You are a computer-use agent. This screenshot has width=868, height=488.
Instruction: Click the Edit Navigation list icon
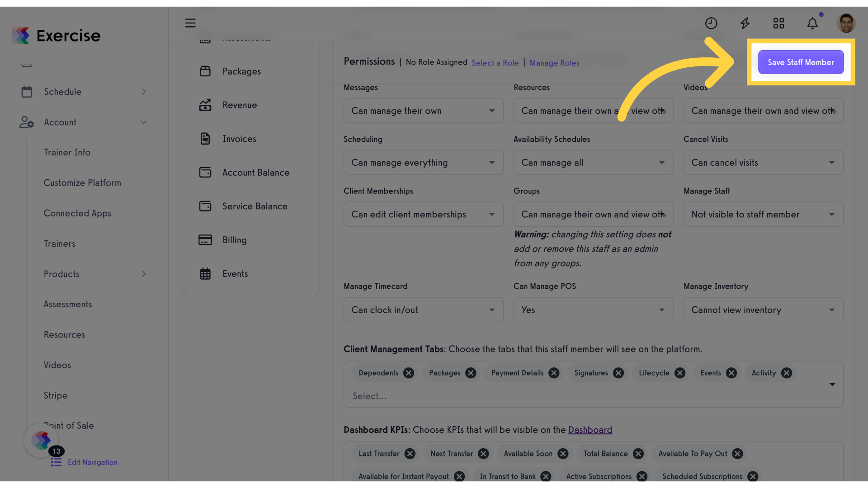click(x=56, y=462)
